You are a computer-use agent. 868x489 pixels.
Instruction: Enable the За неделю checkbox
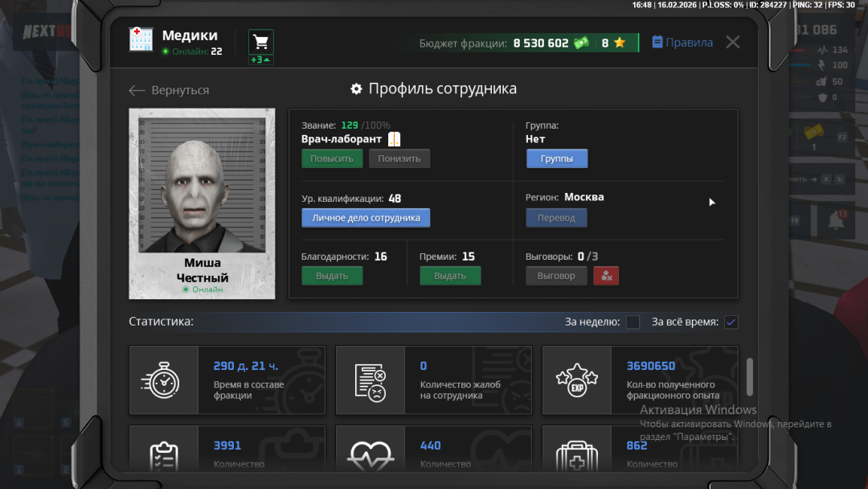pos(633,322)
